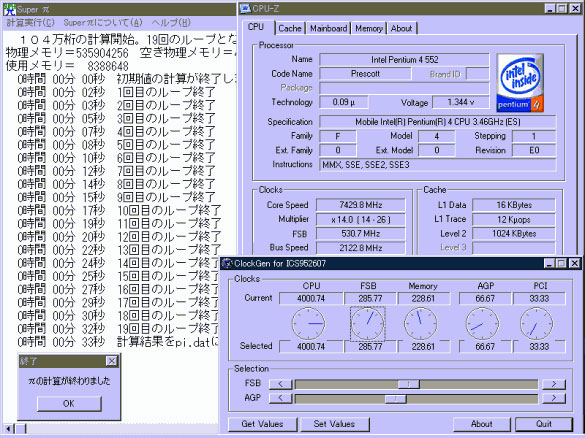Click the PCI clock dial in ClockGen
The width and height of the screenshot is (585, 438).
(536, 323)
